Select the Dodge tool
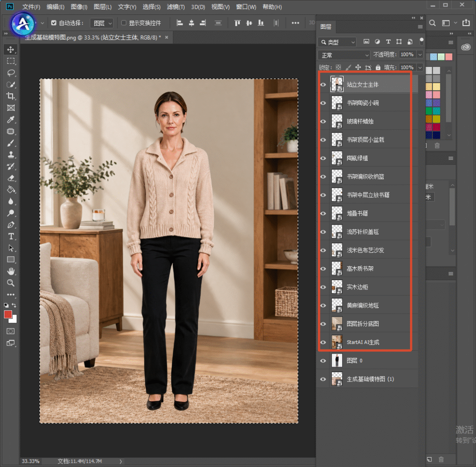Image resolution: width=476 pixels, height=467 pixels. (11, 213)
